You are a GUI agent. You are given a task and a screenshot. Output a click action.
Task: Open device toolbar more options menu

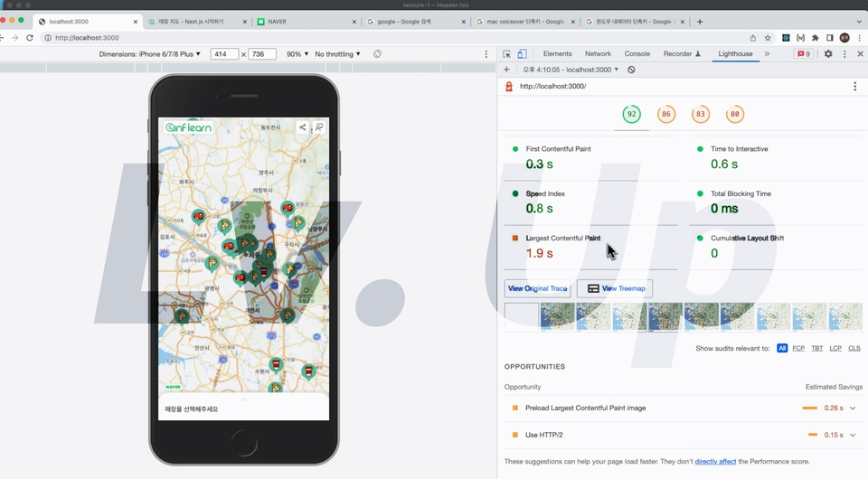(x=486, y=54)
